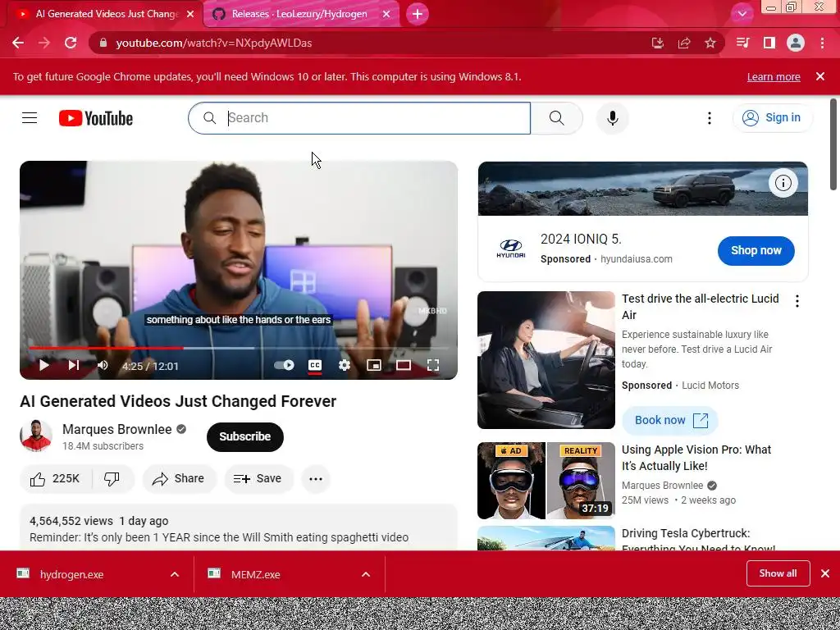Click Shop now for IONIQ 5
840x630 pixels.
756,251
